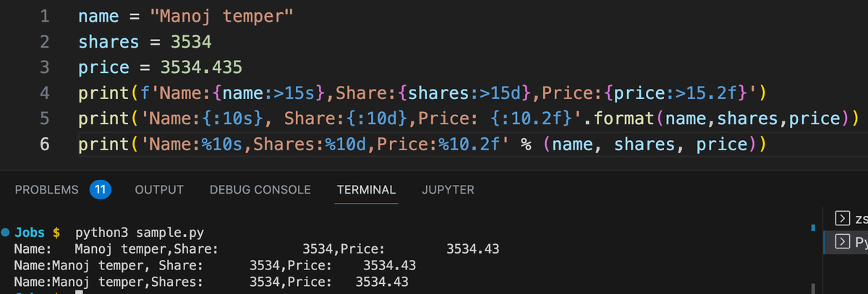868x294 pixels.
Task: Open the Problems panel tab
Action: coord(47,190)
